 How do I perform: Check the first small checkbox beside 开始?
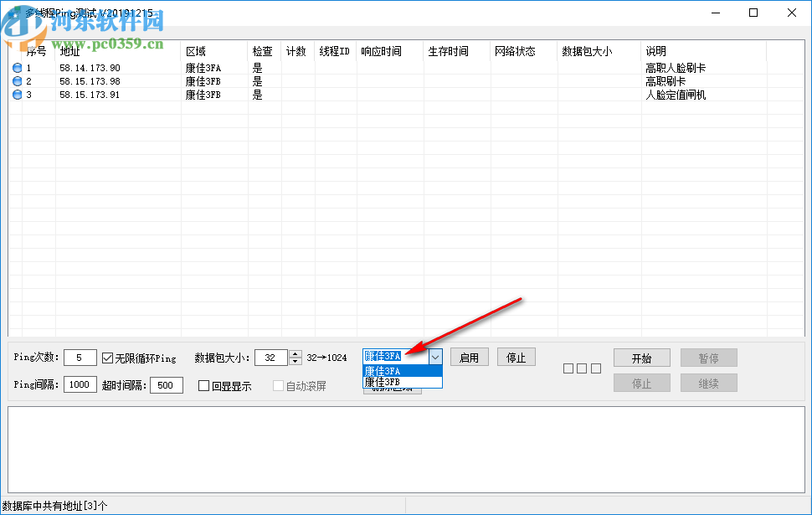[x=568, y=368]
